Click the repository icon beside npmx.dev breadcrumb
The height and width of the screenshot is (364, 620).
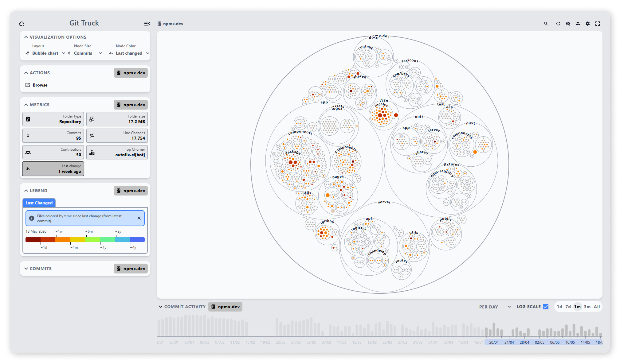[159, 24]
